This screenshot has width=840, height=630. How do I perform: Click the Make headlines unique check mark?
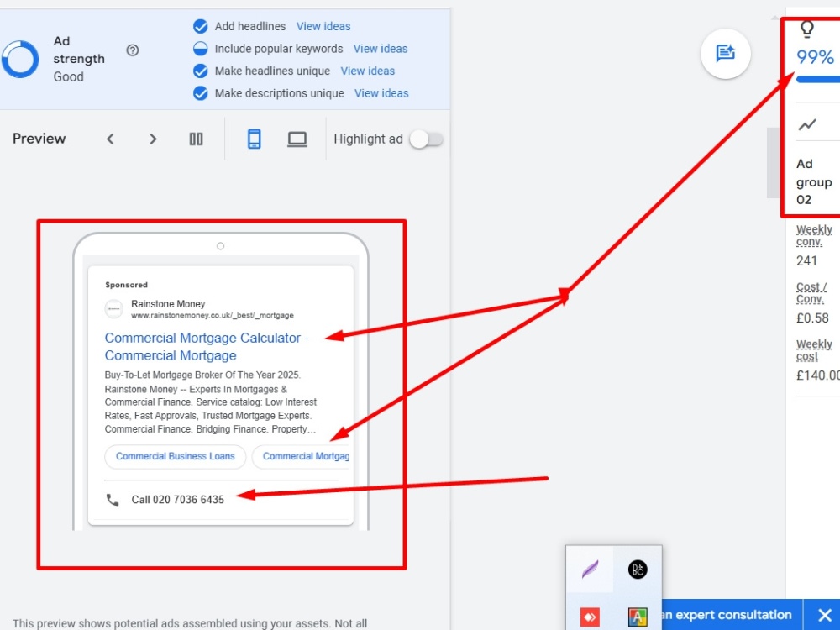point(201,71)
